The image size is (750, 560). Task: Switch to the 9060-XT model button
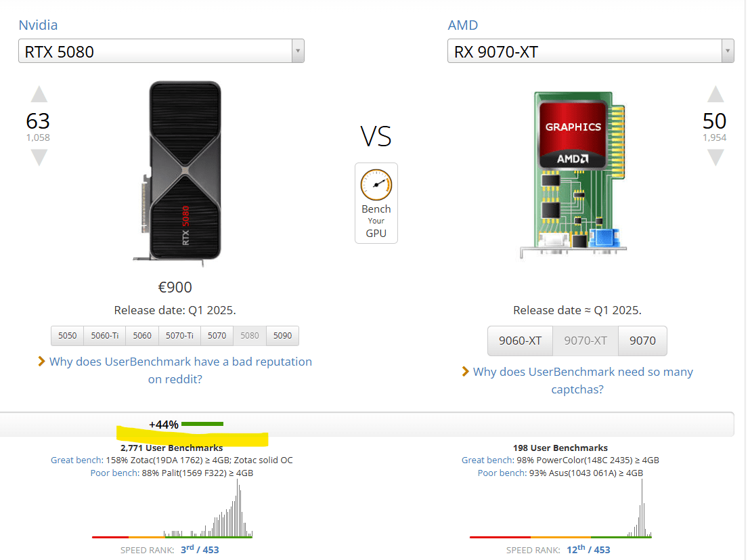pyautogui.click(x=520, y=341)
